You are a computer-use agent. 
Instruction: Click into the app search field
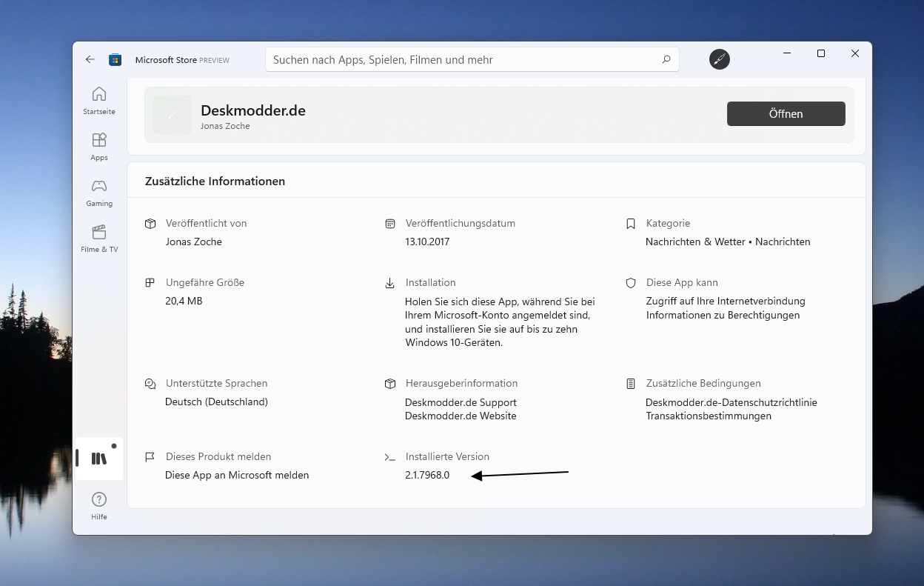(459, 59)
